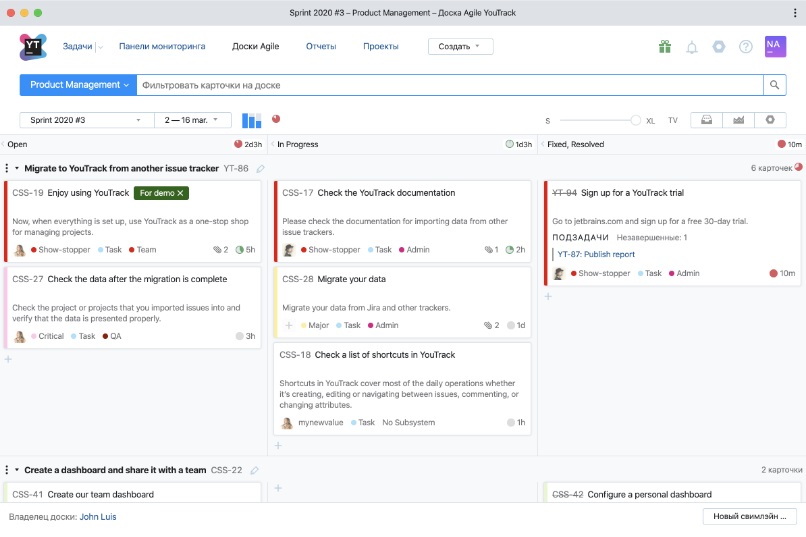Click Show-stopper priority on CSS-19 card
The width and height of the screenshot is (806, 537).
tap(60, 250)
